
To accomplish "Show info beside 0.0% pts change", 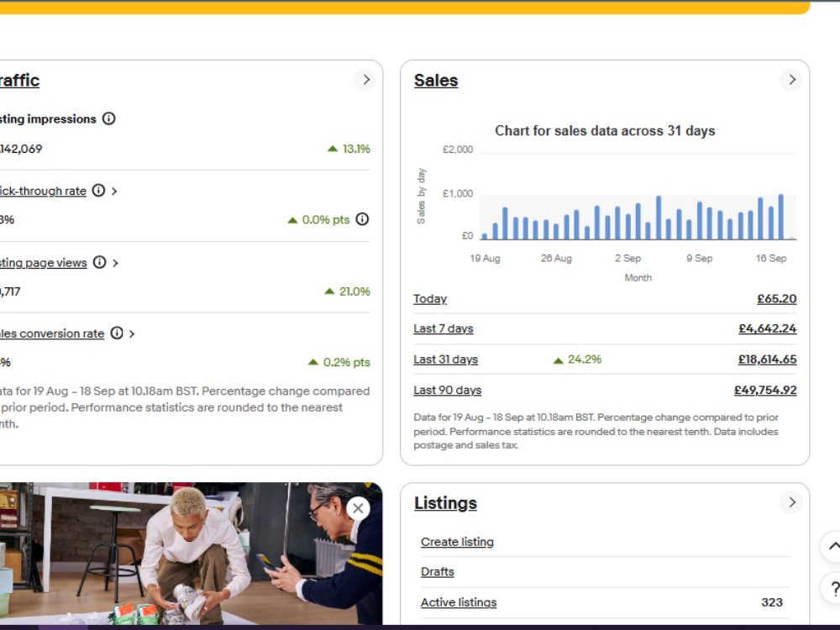I will (362, 219).
